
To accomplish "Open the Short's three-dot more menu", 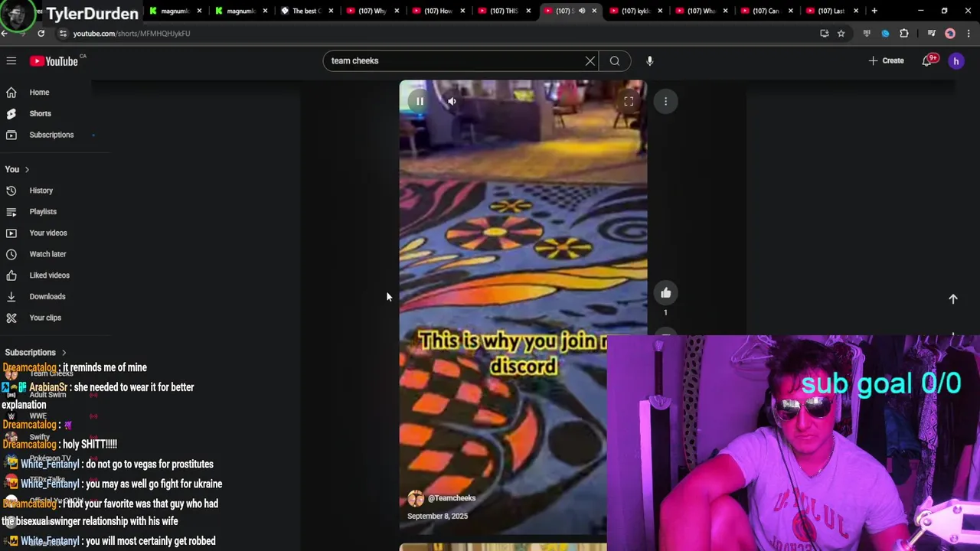I will pyautogui.click(x=665, y=101).
